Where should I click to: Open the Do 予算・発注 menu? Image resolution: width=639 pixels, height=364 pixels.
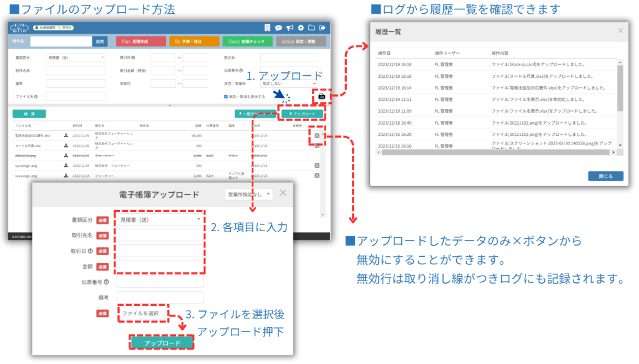pos(194,42)
